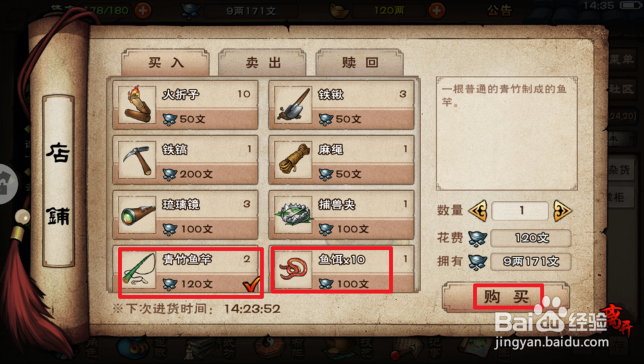Click the 购买 purchase button

[x=506, y=296]
